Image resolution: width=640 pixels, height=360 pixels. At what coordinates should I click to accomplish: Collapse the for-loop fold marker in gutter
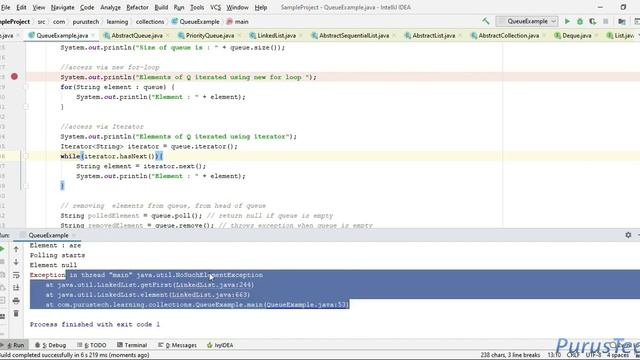click(26, 87)
